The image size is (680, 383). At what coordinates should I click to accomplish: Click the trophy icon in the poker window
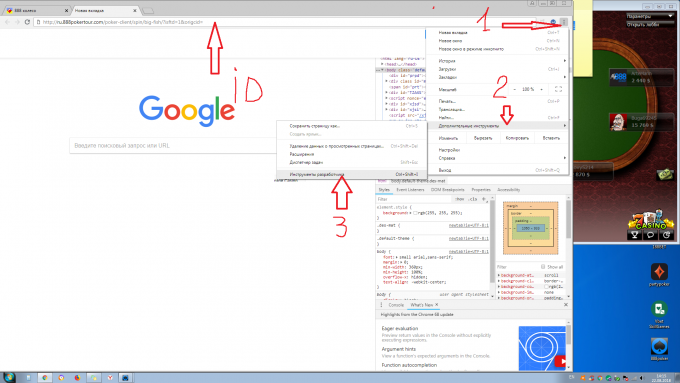tap(634, 235)
